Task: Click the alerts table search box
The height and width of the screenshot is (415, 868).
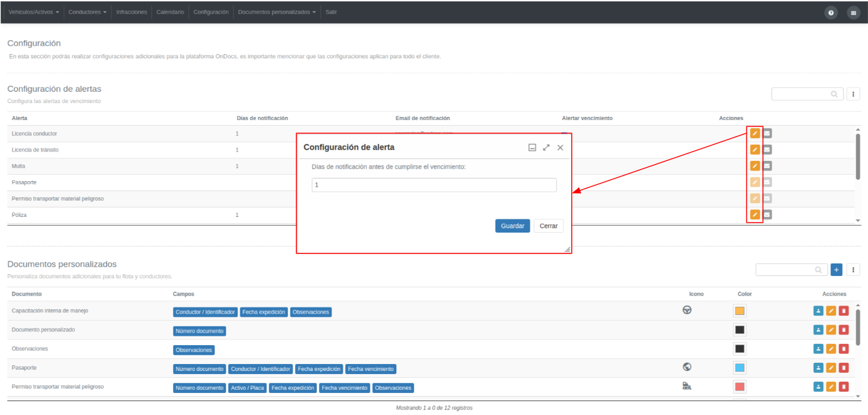Action: tap(808, 94)
